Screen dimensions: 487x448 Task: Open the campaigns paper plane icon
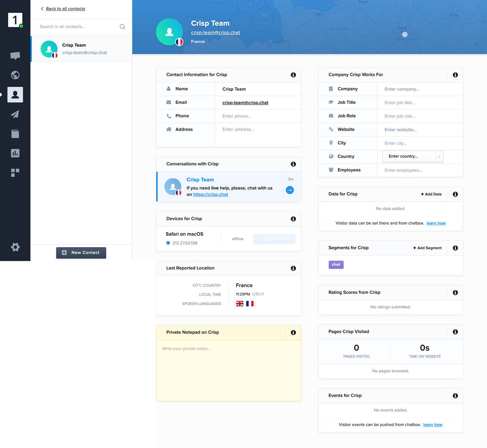15,114
